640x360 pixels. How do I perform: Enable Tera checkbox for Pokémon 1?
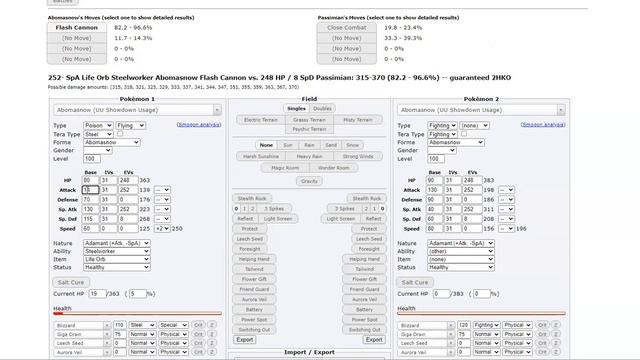tap(120, 133)
